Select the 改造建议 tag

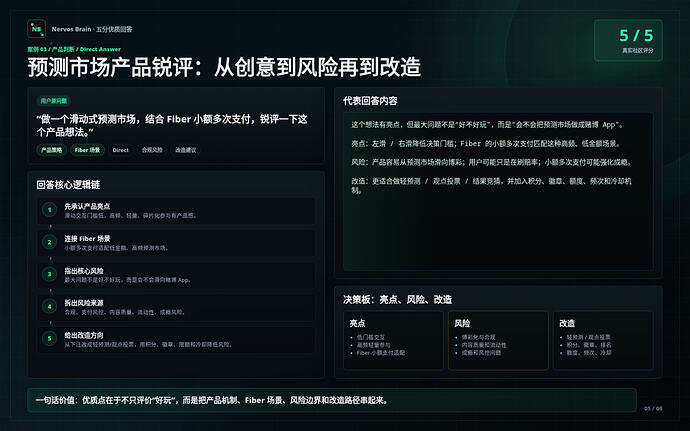[186, 150]
